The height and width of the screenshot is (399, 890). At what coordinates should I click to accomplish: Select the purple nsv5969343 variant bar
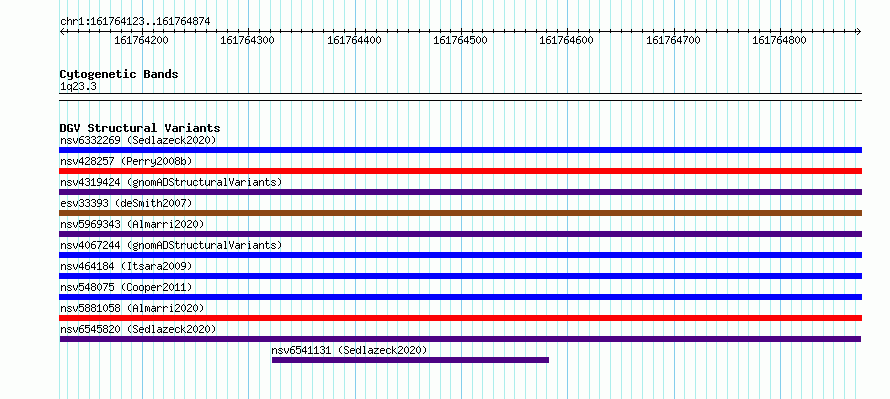pos(460,234)
